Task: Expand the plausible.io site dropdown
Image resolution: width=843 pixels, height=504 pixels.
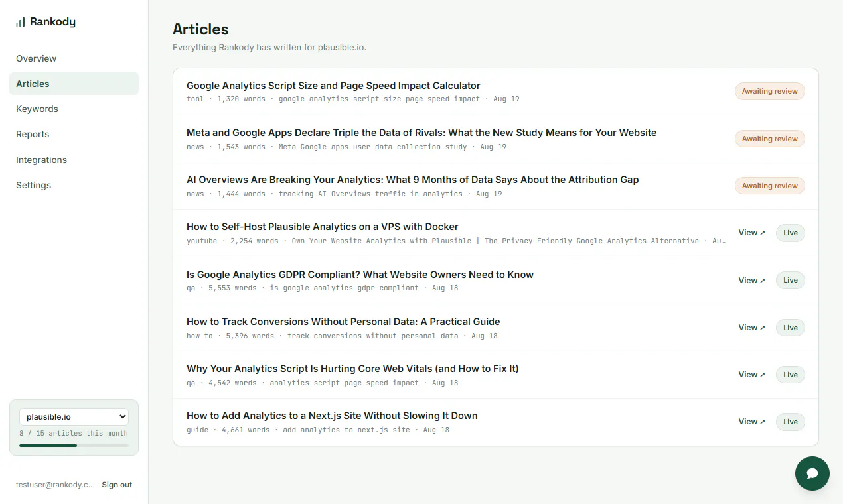Action: click(x=74, y=417)
